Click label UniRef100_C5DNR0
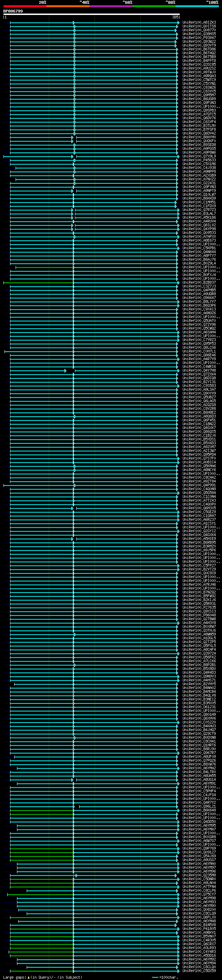Image resolution: width=222 pixels, height=980 pixels. (x=199, y=879)
